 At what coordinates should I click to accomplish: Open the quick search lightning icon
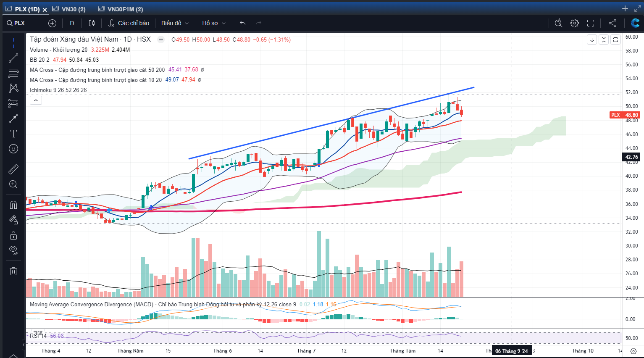(x=558, y=23)
